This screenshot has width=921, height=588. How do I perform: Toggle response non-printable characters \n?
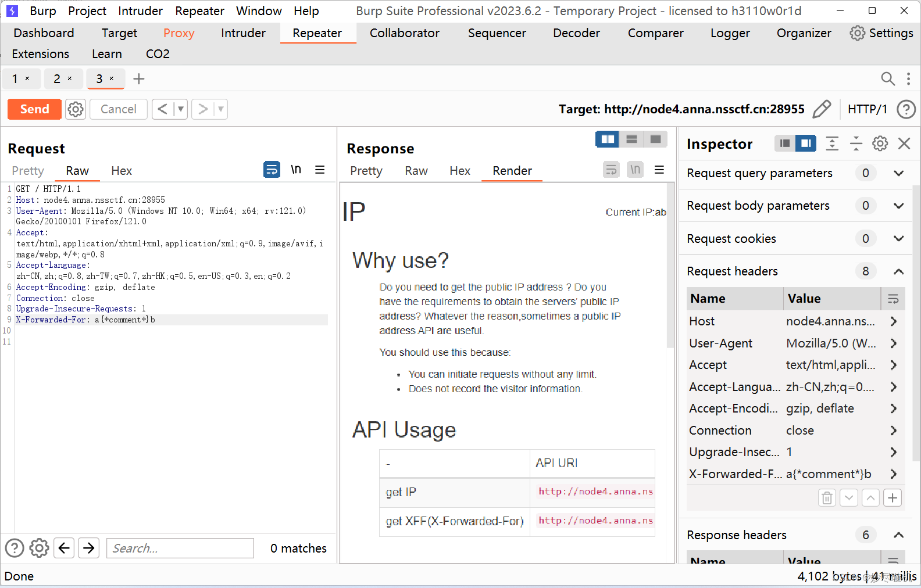pyautogui.click(x=635, y=170)
